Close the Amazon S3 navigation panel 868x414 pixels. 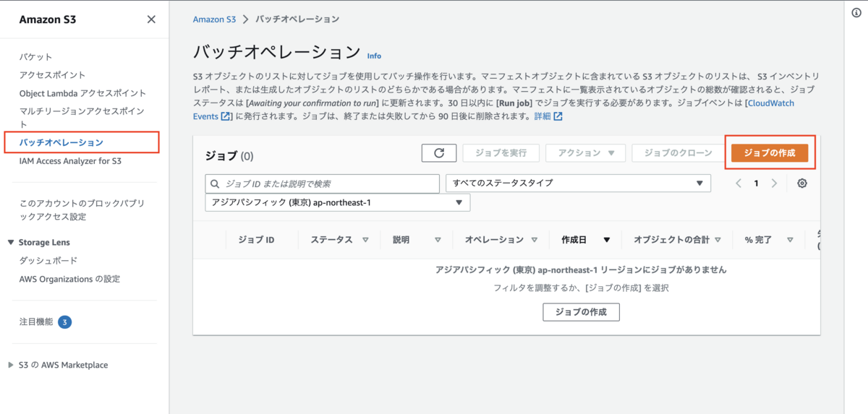pos(151,20)
